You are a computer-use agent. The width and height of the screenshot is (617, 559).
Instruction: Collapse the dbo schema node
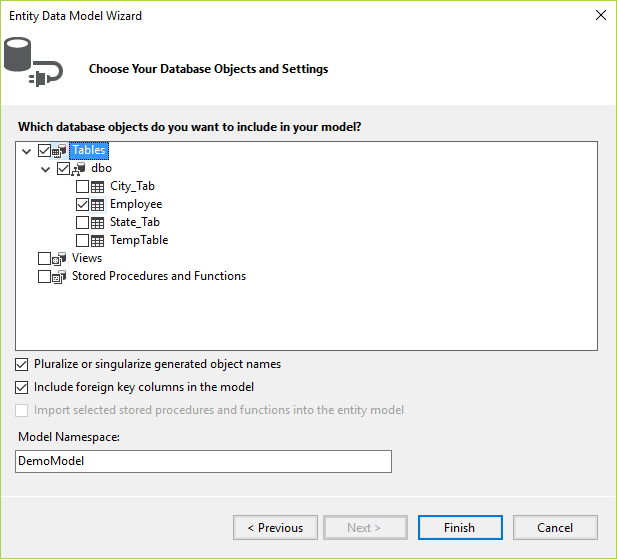coord(45,169)
